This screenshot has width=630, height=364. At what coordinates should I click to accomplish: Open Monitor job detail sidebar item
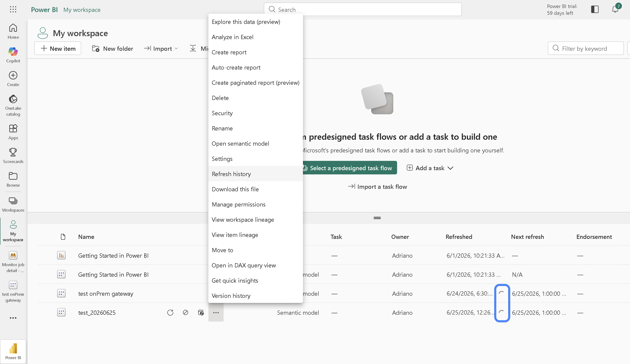[x=13, y=262]
